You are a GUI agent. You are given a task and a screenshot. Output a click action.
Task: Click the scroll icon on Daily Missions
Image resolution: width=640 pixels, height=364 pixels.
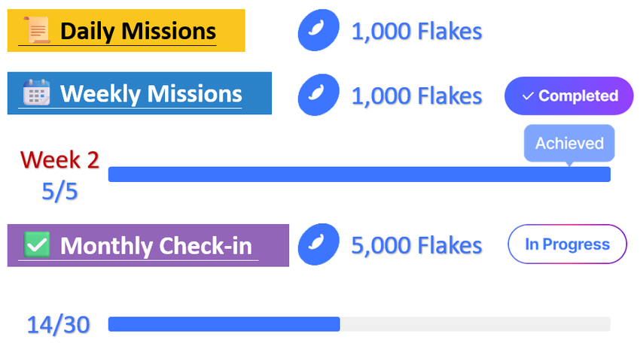click(37, 31)
